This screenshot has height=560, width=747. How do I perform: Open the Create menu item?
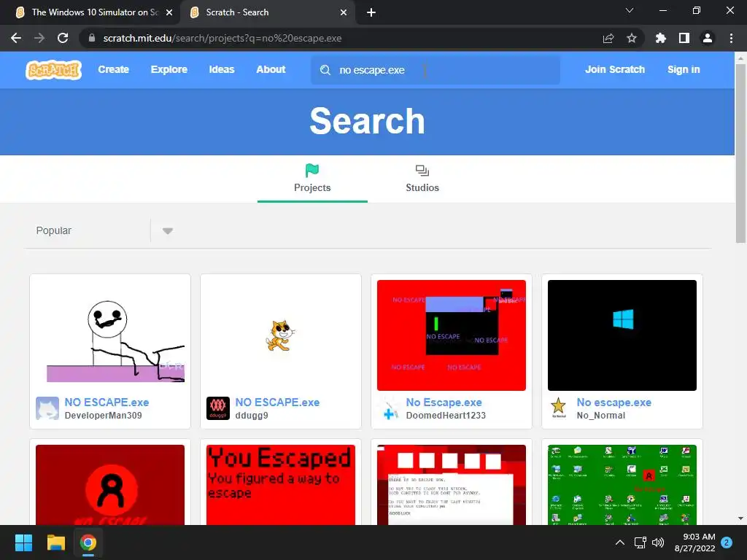[113, 69]
